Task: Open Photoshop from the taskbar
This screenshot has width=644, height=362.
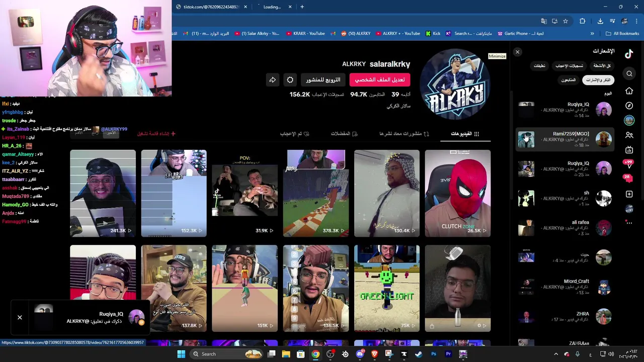Action: [x=433, y=354]
